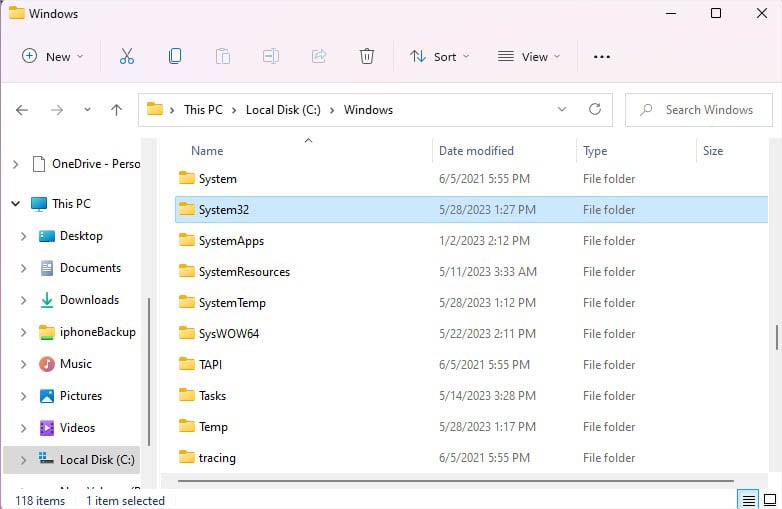Click the Copy icon in toolbar

point(175,56)
